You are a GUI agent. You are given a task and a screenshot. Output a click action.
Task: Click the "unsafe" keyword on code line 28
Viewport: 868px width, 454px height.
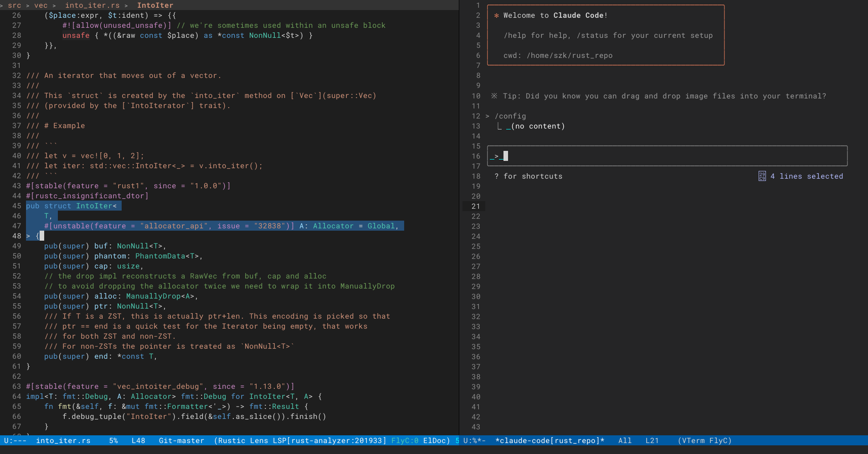(76, 36)
